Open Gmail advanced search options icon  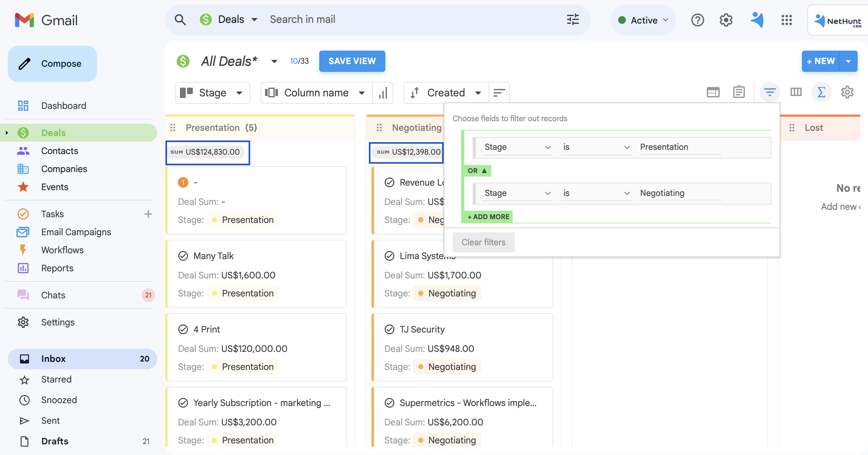coord(573,20)
